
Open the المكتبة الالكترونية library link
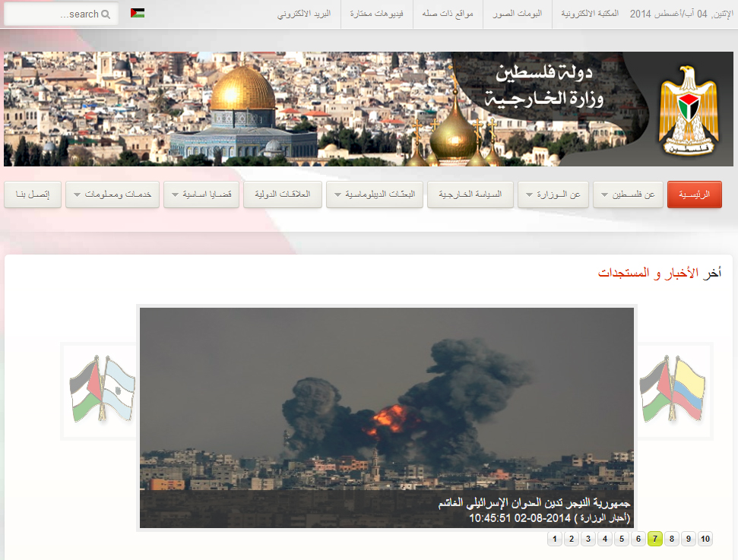590,14
